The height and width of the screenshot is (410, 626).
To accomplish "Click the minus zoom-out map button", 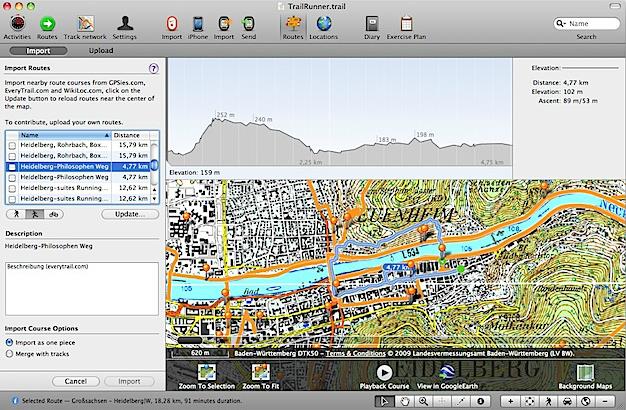I will tap(605, 401).
